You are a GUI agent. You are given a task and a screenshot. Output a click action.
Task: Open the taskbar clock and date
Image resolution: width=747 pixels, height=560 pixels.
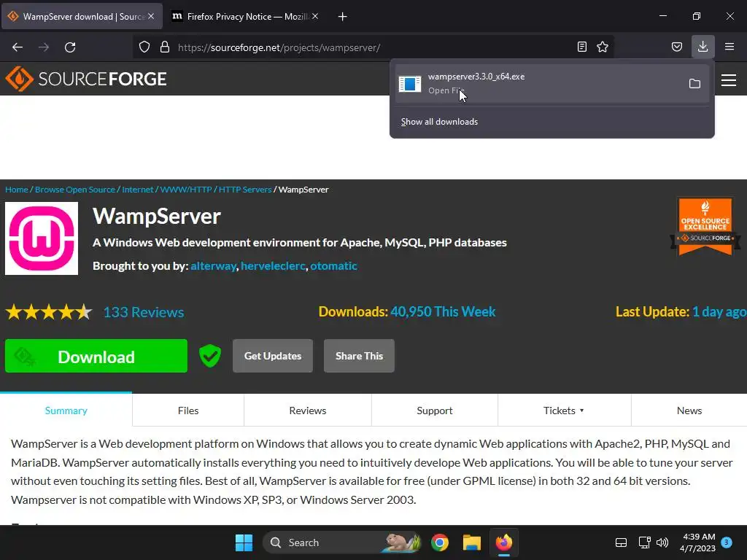click(697, 542)
